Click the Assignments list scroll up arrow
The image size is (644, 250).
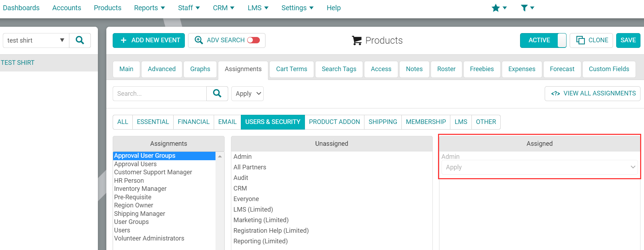(x=220, y=156)
